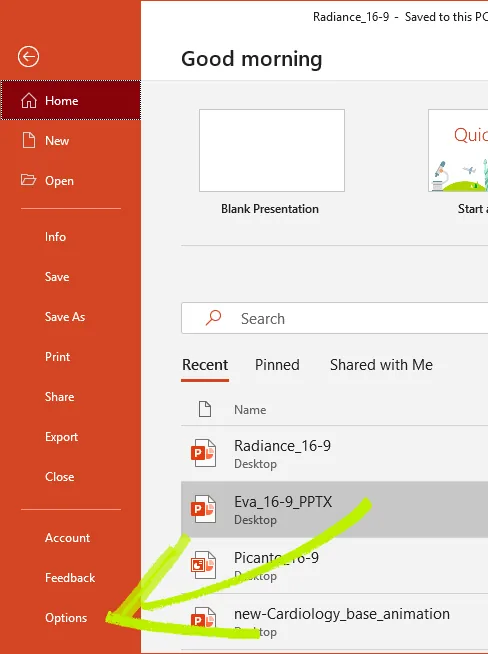Click inside the Search input field

point(335,318)
